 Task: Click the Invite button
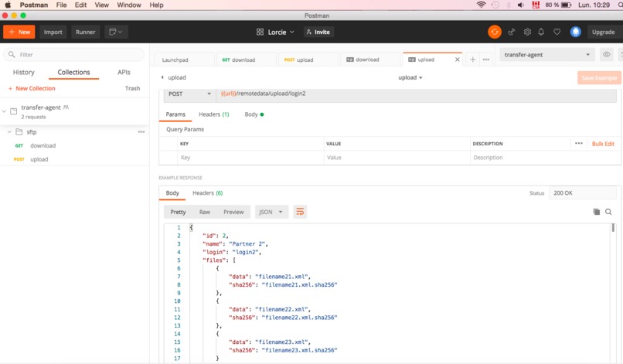tap(318, 32)
